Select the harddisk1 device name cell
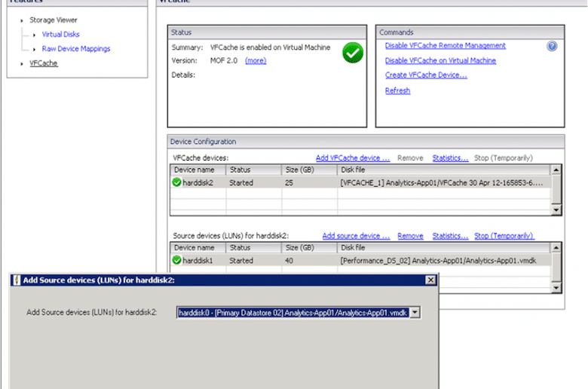The image size is (588, 389). point(198,260)
